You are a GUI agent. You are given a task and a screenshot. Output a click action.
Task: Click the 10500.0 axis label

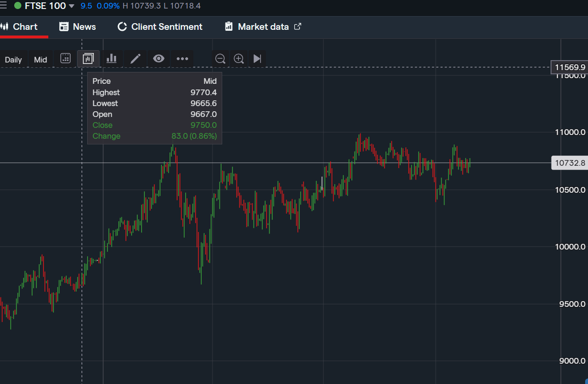(570, 190)
